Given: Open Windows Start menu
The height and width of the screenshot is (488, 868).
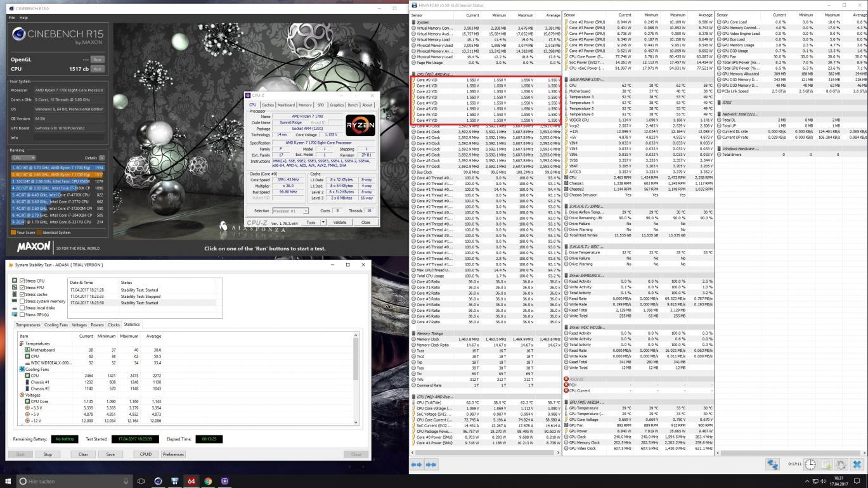Looking at the screenshot, I should (x=8, y=481).
